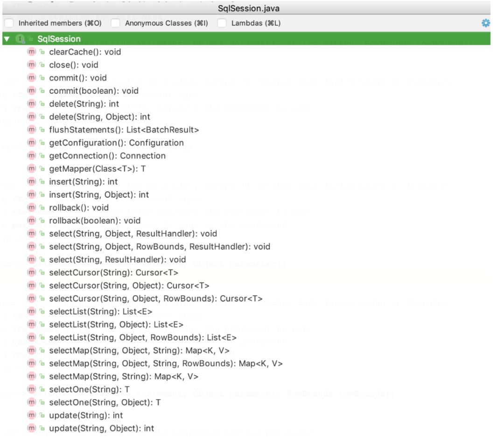This screenshot has height=442, width=504.
Task: Collapse the SqlSession tree node
Action: click(x=7, y=39)
